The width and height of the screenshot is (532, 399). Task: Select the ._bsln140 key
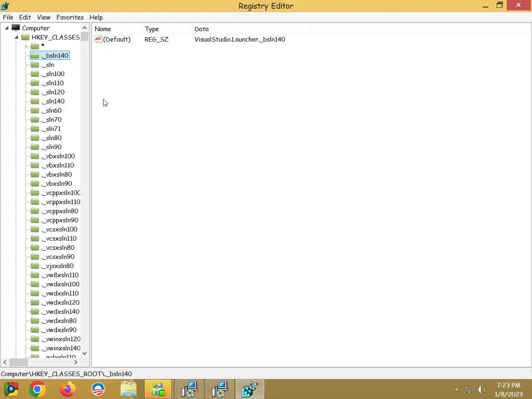tap(55, 55)
